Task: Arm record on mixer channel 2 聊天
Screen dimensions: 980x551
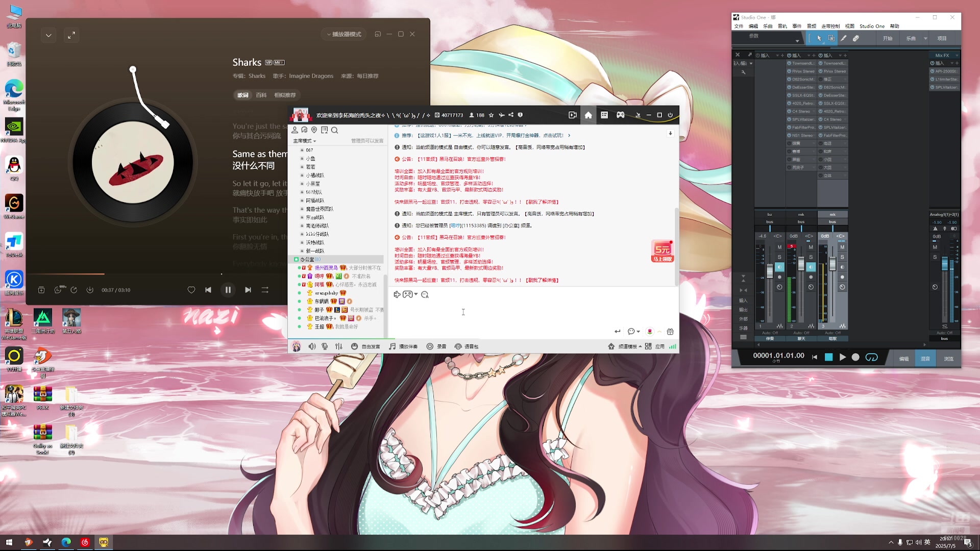Action: (811, 277)
